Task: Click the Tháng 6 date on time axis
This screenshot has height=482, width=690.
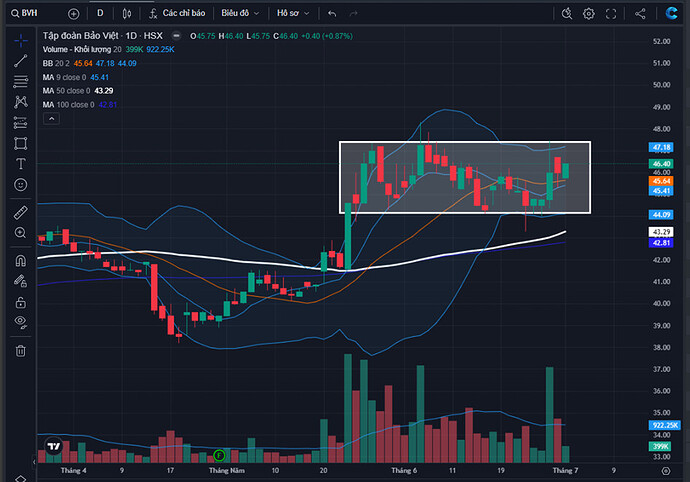Action: 404,471
